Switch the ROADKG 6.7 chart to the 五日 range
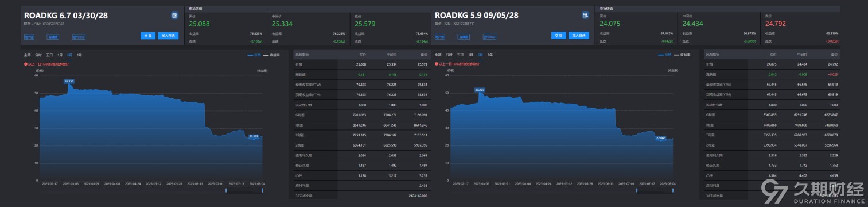868x207 pixels. point(49,55)
